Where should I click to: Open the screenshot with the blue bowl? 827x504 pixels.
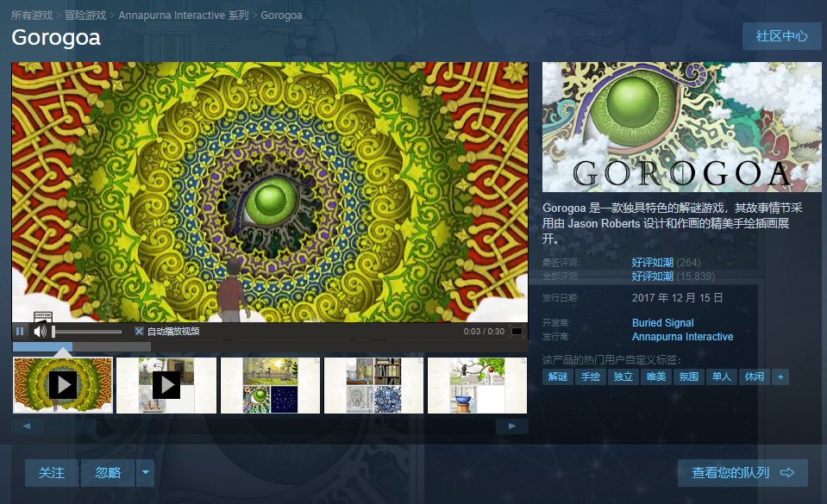(x=478, y=385)
